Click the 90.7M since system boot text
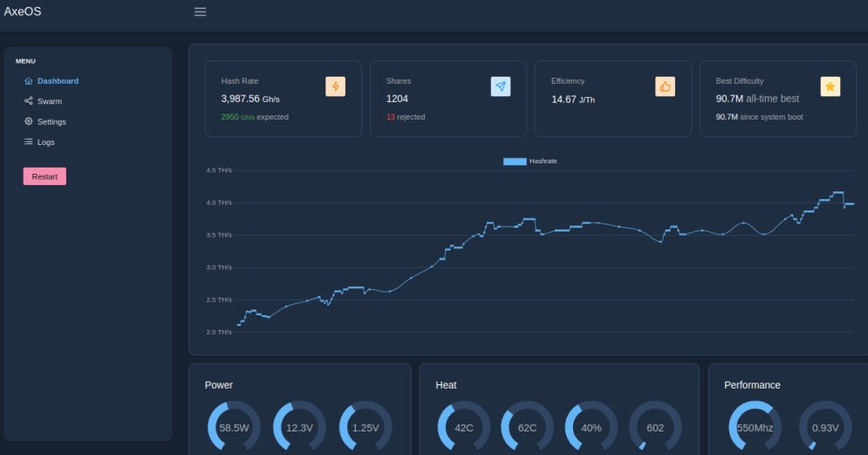The height and width of the screenshot is (455, 868). 759,117
